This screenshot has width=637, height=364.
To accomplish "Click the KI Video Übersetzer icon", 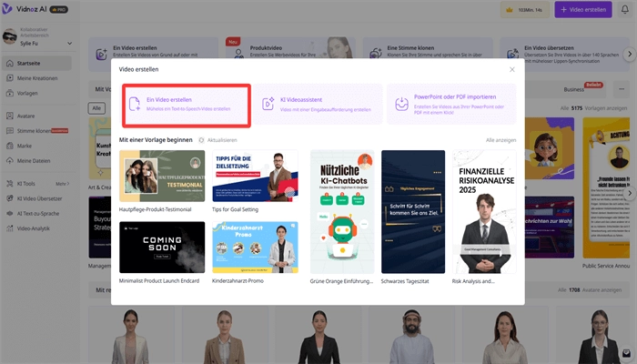I will coord(10,198).
